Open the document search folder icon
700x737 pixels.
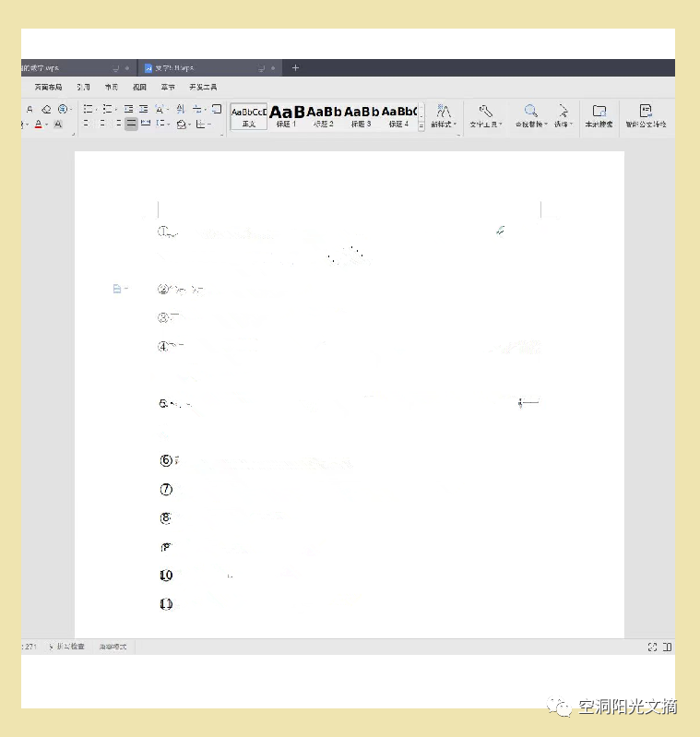click(599, 111)
